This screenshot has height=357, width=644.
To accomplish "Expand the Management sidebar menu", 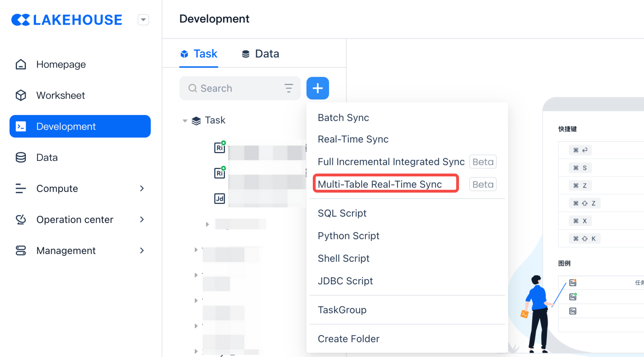I will (x=142, y=251).
